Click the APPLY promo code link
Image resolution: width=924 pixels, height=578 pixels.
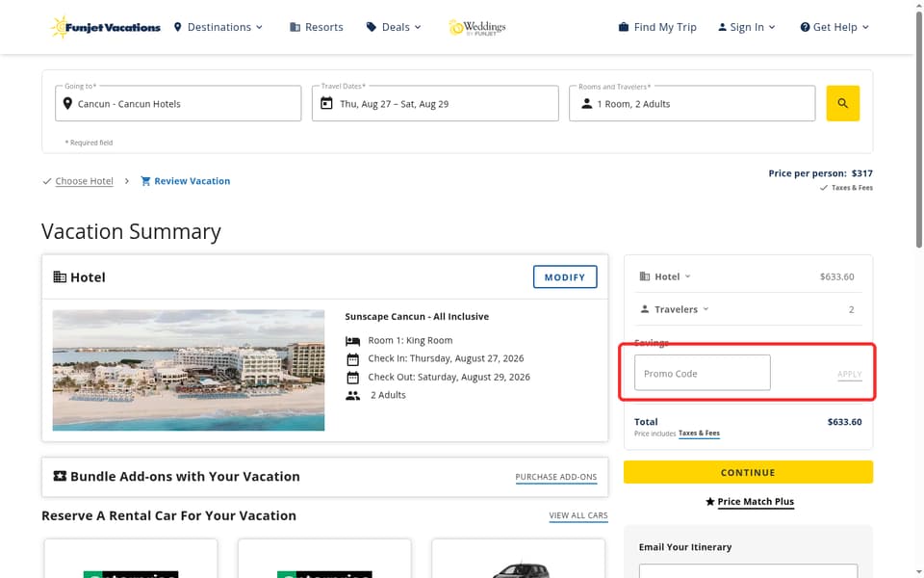[x=849, y=374]
